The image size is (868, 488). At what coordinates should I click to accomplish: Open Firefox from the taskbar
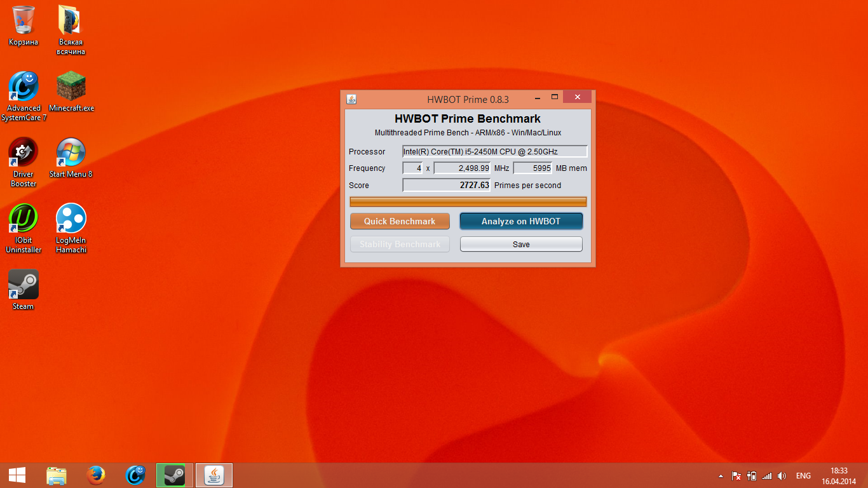pyautogui.click(x=96, y=475)
